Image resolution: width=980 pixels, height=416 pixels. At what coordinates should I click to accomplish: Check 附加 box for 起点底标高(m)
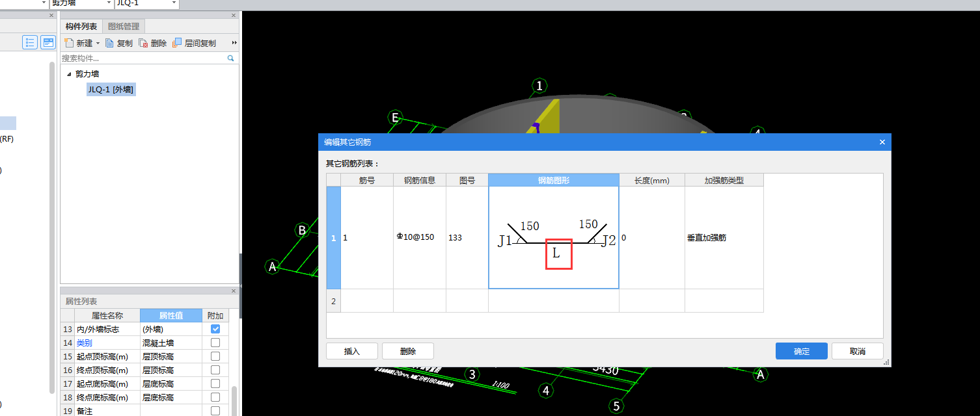215,383
